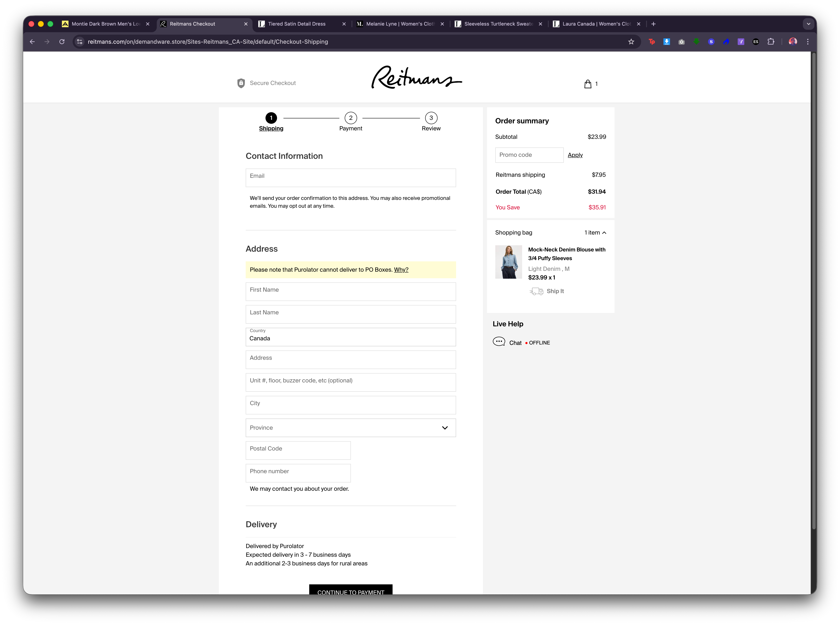The image size is (840, 625).
Task: Switch to the Tiered Satin Detail Dress tab
Action: tap(297, 24)
